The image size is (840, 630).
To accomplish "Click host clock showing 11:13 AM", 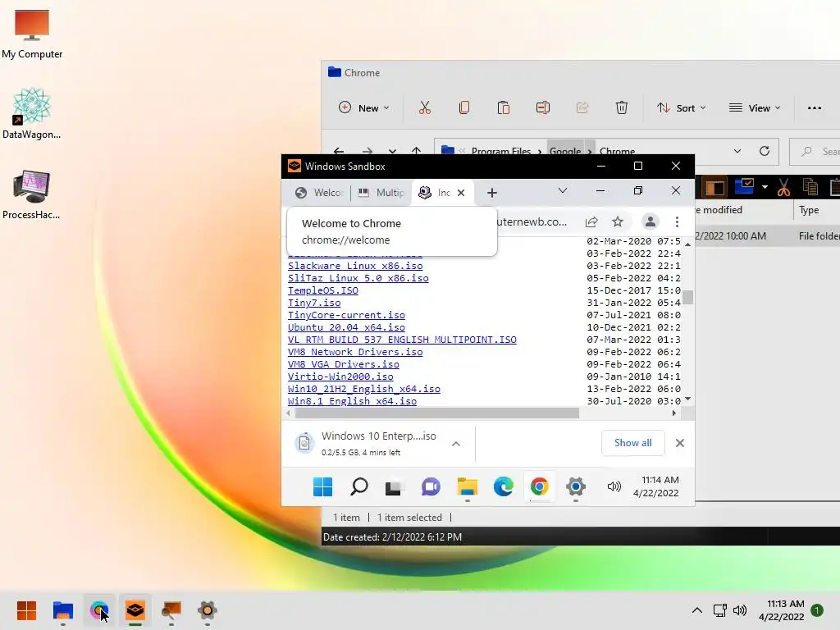I will click(x=782, y=610).
